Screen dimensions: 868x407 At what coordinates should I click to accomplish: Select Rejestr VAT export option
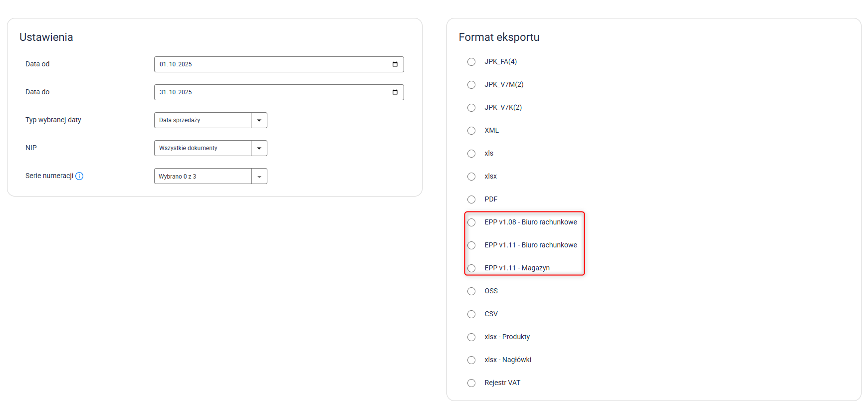tap(471, 383)
